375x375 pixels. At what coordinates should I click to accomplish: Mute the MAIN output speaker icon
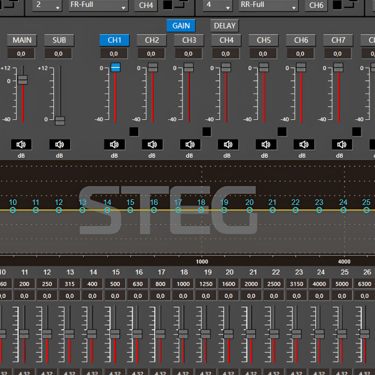[21, 144]
